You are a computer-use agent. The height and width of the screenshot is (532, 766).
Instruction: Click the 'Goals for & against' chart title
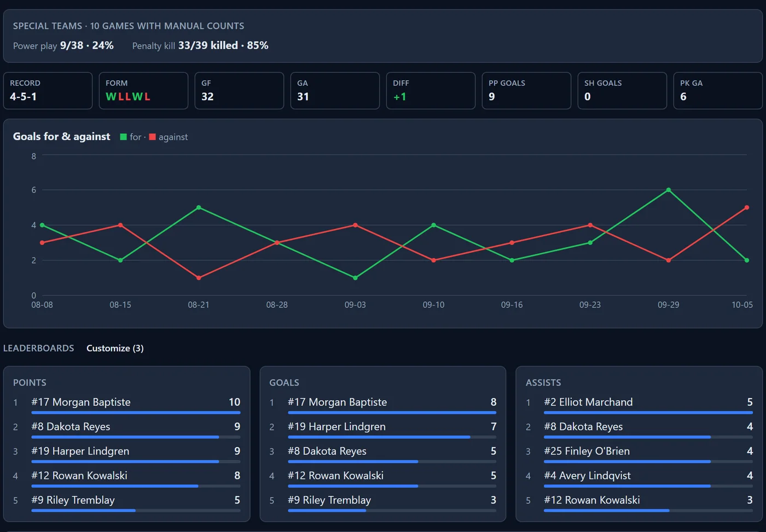click(62, 137)
